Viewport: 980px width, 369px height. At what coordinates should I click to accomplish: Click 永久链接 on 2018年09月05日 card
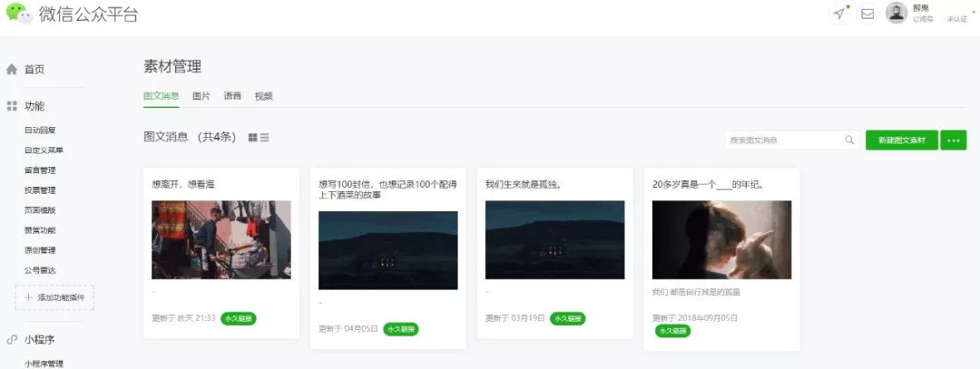[672, 331]
